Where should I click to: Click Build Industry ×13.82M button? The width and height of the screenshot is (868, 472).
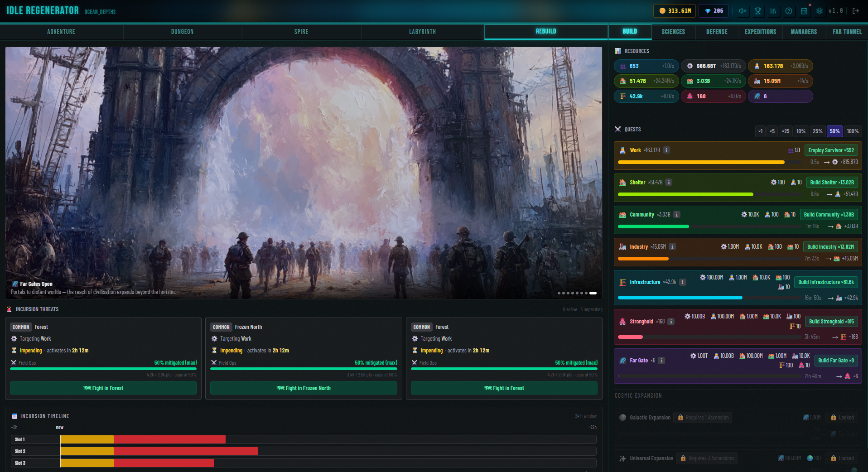(830, 247)
